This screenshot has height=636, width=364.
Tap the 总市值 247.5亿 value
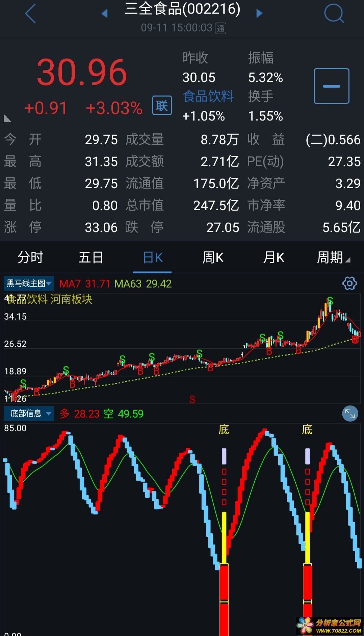216,205
